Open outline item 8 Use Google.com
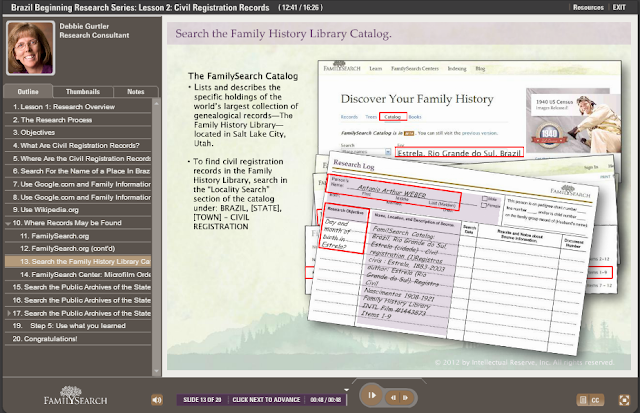The height and width of the screenshot is (413, 640). 78,197
